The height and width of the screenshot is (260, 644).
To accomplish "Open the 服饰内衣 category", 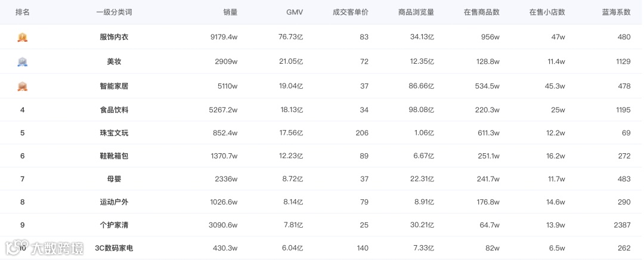I will pyautogui.click(x=114, y=37).
